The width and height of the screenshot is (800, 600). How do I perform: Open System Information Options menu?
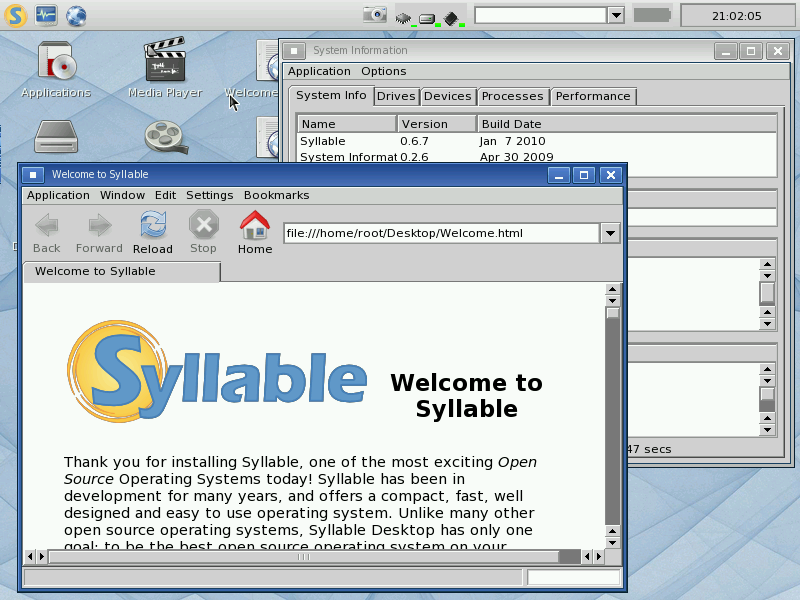[384, 71]
